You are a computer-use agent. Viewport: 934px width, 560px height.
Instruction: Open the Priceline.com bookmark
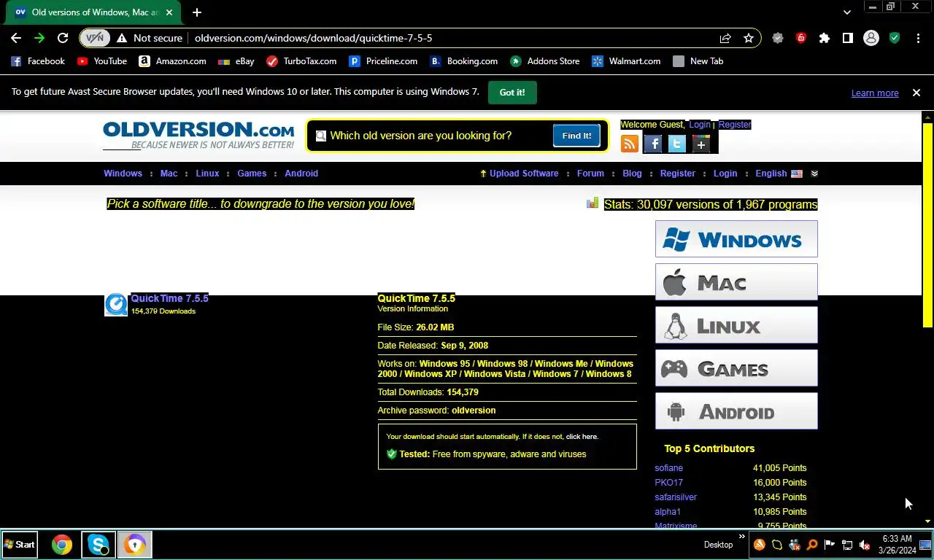coord(384,61)
